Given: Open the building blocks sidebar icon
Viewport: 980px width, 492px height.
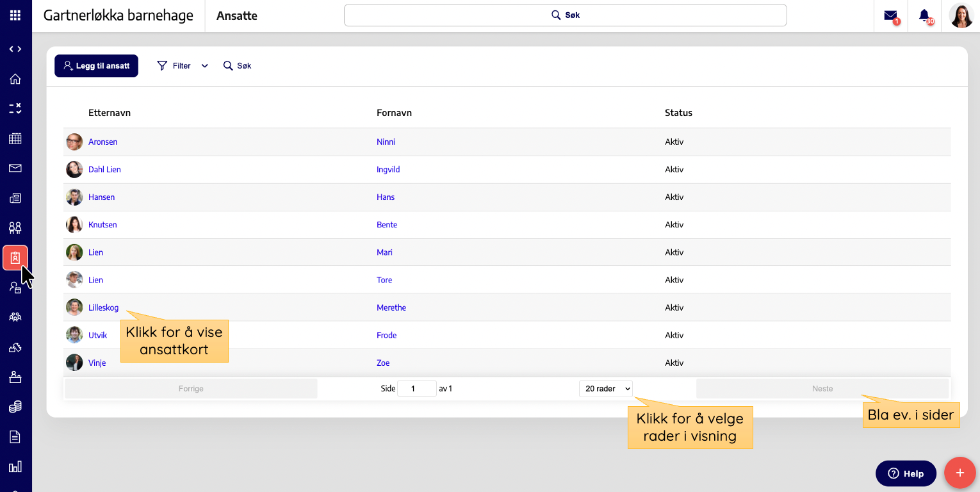Looking at the screenshot, I should click(x=15, y=347).
